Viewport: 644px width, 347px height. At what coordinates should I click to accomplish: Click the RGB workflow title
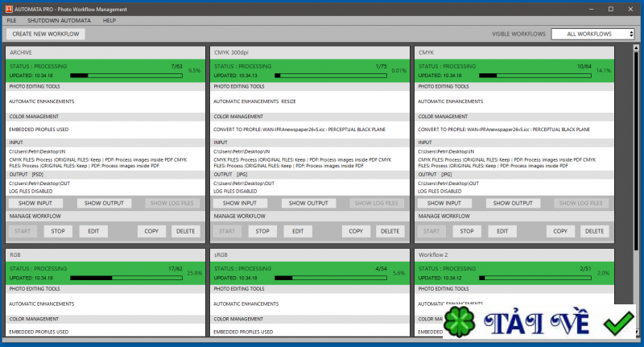15,255
